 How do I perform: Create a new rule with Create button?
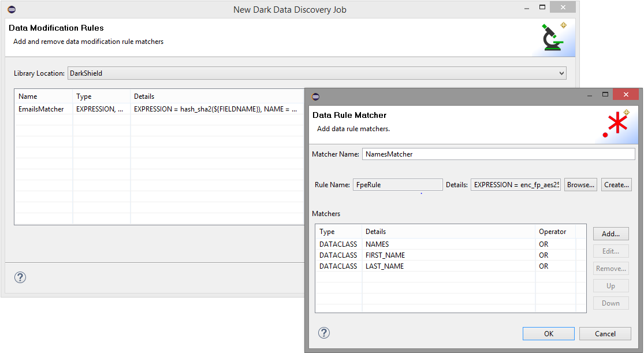pos(616,184)
